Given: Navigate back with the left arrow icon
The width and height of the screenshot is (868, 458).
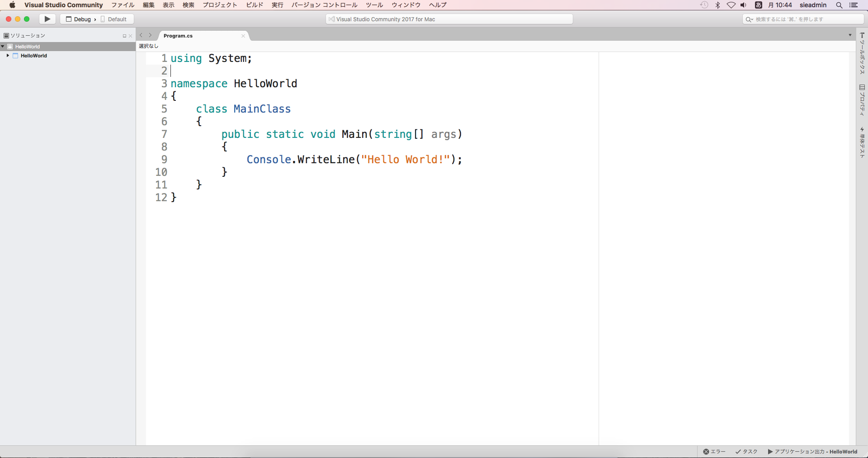Looking at the screenshot, I should point(141,35).
